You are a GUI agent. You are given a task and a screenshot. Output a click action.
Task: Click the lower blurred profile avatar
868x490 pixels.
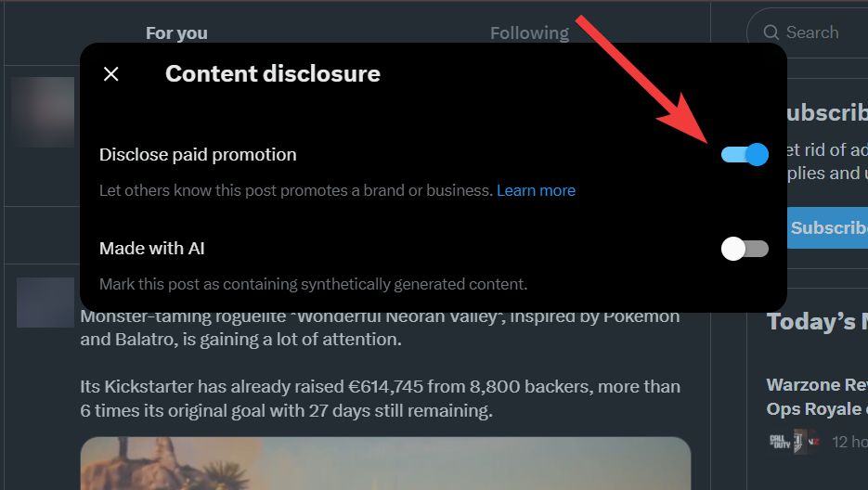point(45,302)
